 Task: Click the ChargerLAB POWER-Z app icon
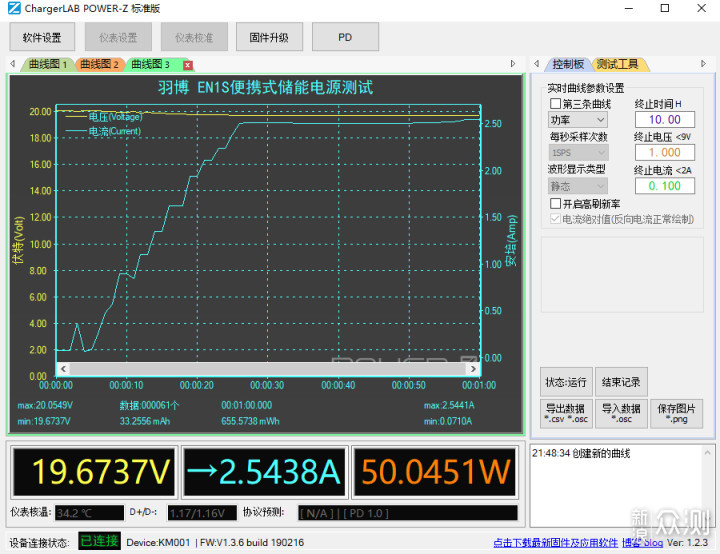point(14,8)
